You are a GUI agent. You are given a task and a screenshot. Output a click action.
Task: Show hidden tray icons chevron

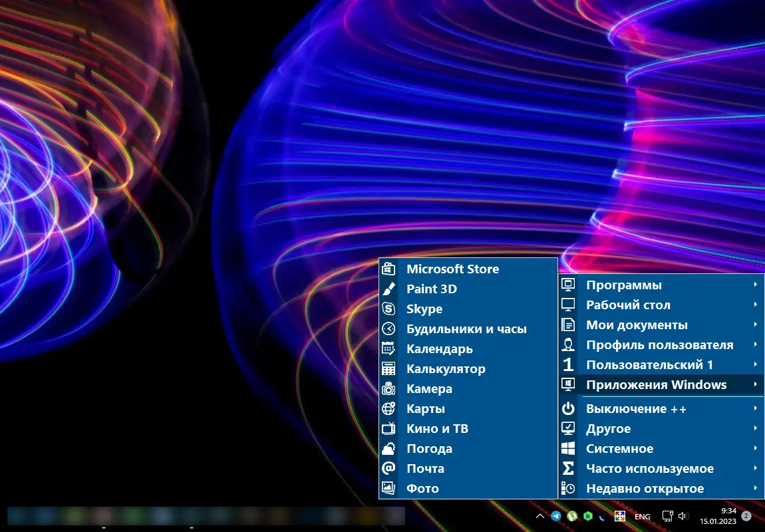(540, 516)
